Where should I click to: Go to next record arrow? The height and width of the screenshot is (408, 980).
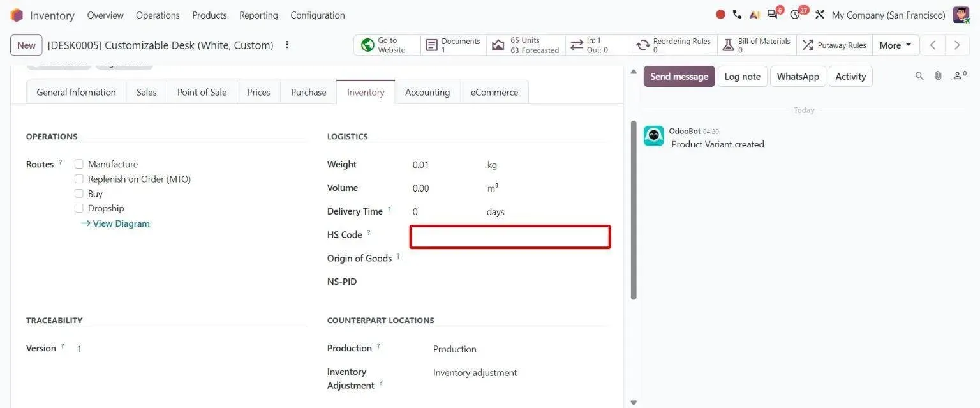[957, 45]
